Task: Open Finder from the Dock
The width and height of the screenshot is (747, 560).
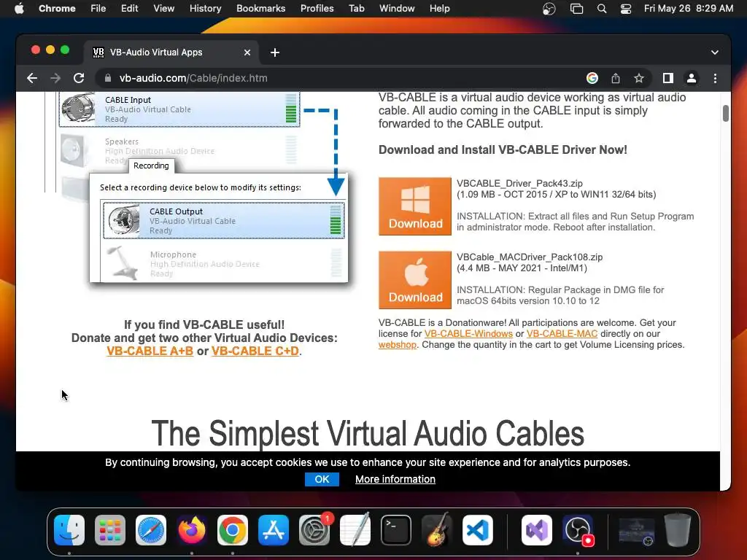Action: tap(69, 530)
